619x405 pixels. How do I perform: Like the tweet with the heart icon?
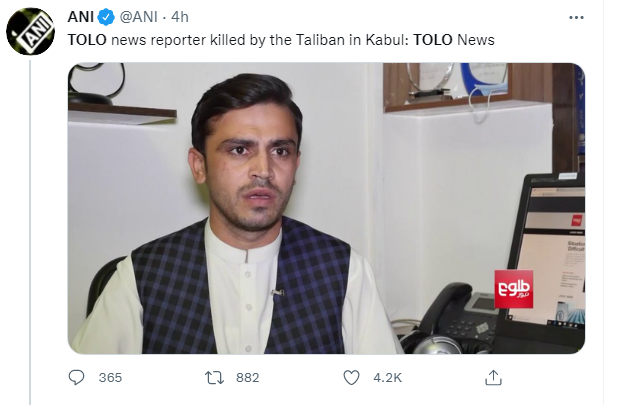point(351,378)
